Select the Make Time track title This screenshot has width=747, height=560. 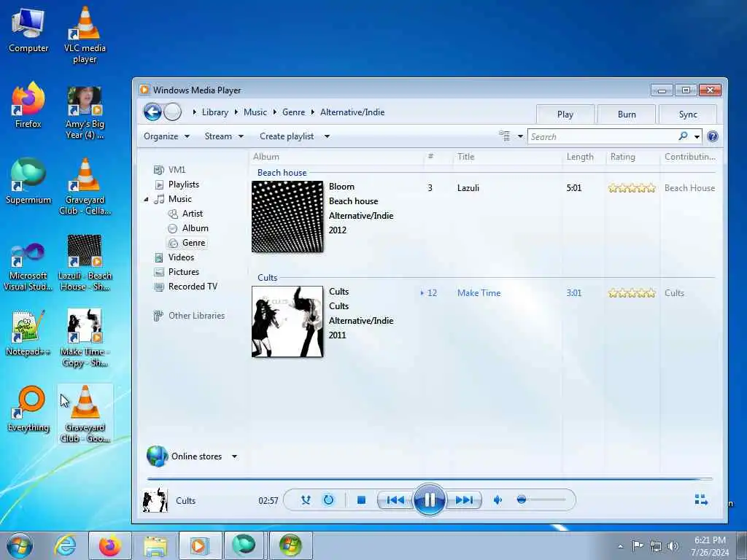tap(479, 293)
